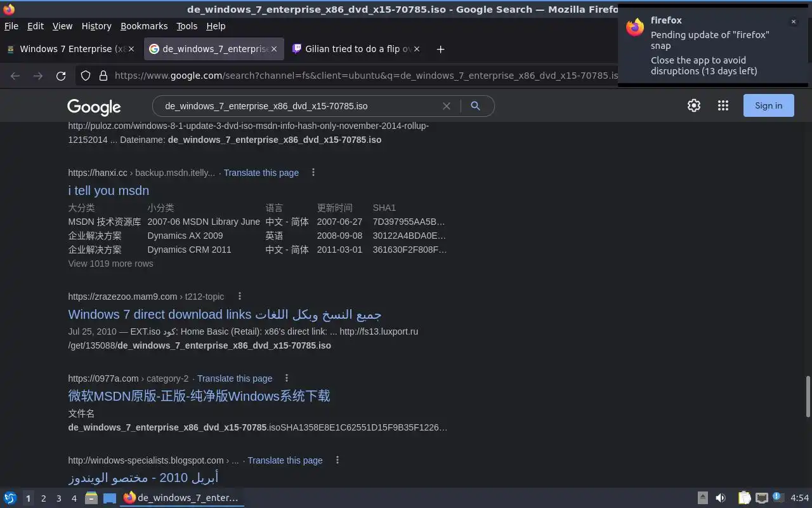Open the tracking protection shield icon
Screen dimensions: 812x508
(x=86, y=76)
